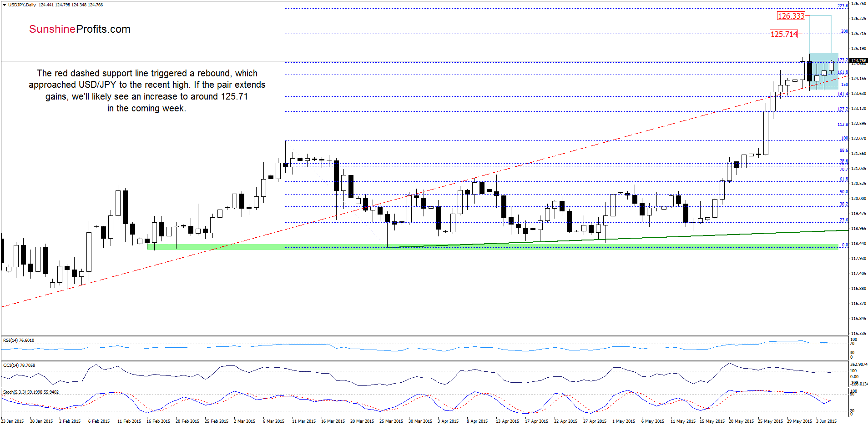Click the 20 May 2015 date label
This screenshot has height=425, width=868.
pos(741,421)
